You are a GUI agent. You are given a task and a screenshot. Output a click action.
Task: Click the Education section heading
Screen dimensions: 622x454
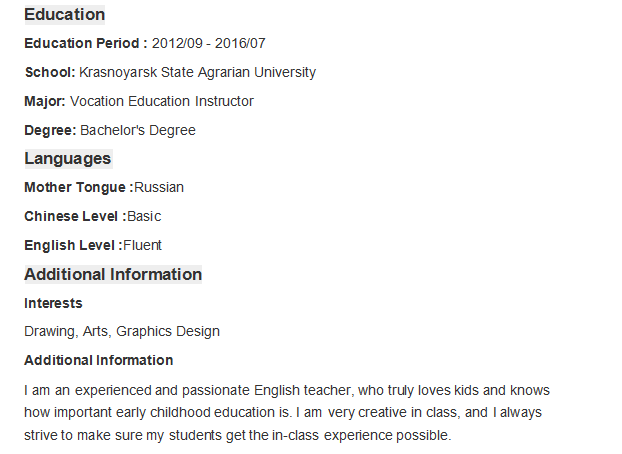pos(65,15)
